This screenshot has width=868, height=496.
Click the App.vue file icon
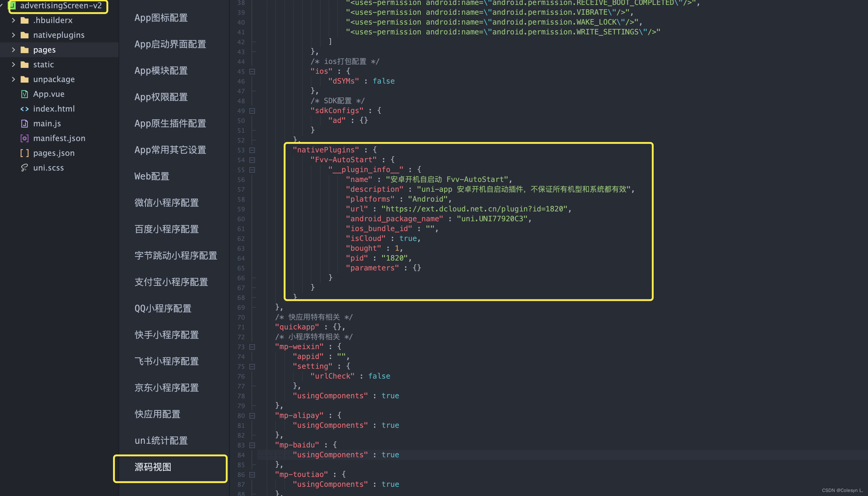click(x=25, y=94)
